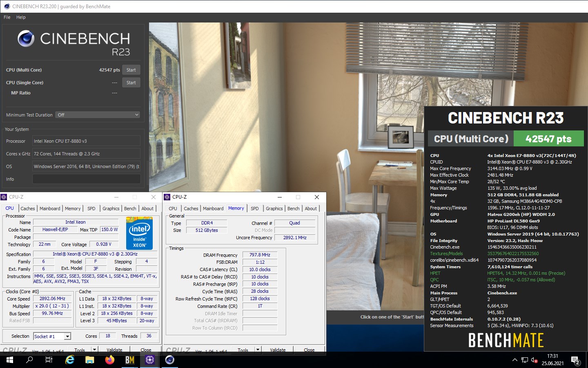Switch to BenchMate taskbar icon
Screen dimensions: 588x368
pyautogui.click(x=130, y=360)
